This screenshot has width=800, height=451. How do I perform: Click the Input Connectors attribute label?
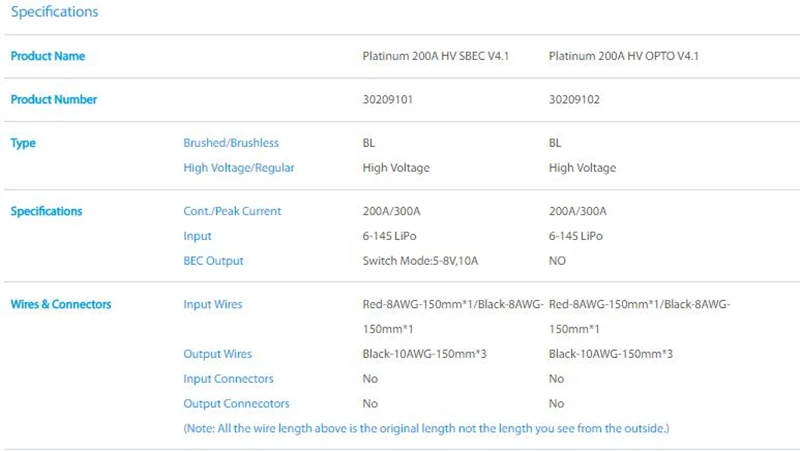point(228,379)
